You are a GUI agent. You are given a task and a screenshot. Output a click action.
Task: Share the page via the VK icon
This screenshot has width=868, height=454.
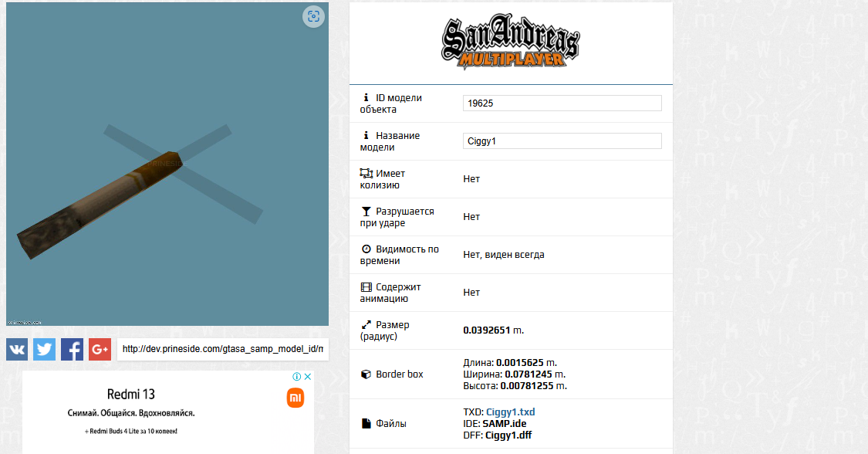pyautogui.click(x=17, y=350)
